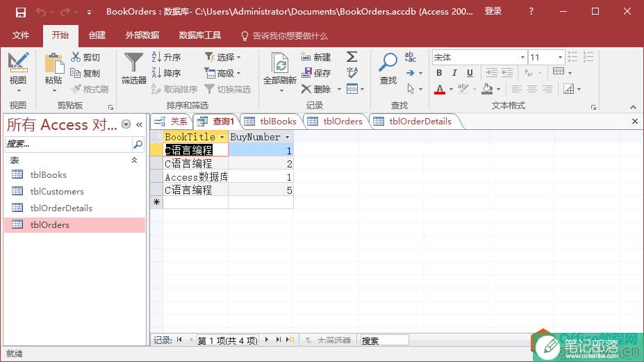The width and height of the screenshot is (644, 362).
Task: Click new blank record navigation button
Action: click(x=290, y=340)
